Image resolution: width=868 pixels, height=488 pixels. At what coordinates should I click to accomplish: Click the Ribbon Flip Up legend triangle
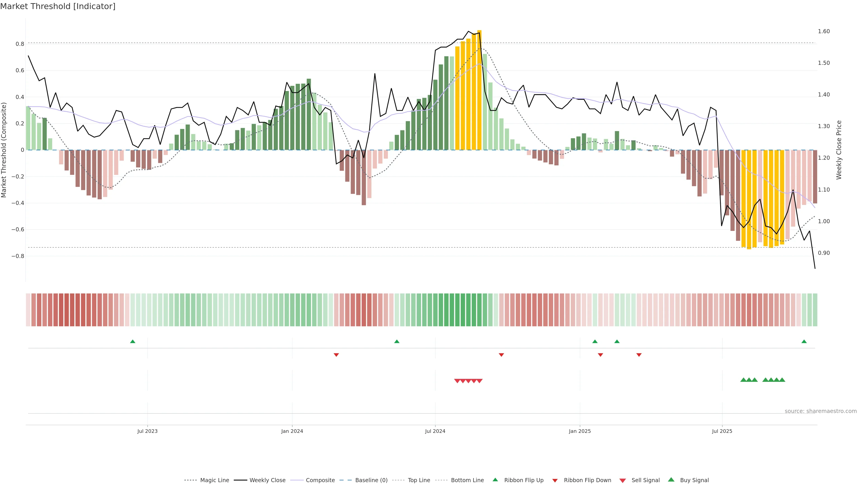tap(495, 480)
